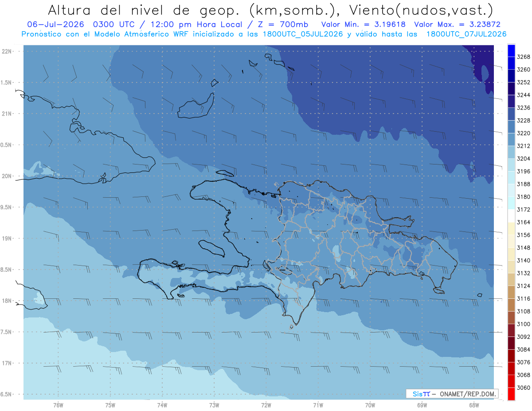The height and width of the screenshot is (411, 532).
Task: Click the '8.5N' latitude tick label
Action: [x=5, y=270]
